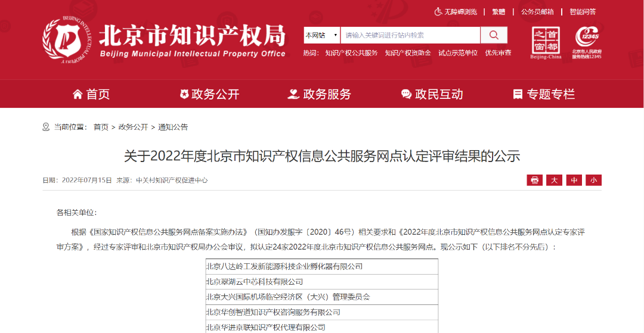Click the 无障碍浏览 accessibility link
The width and height of the screenshot is (644, 333).
point(456,11)
